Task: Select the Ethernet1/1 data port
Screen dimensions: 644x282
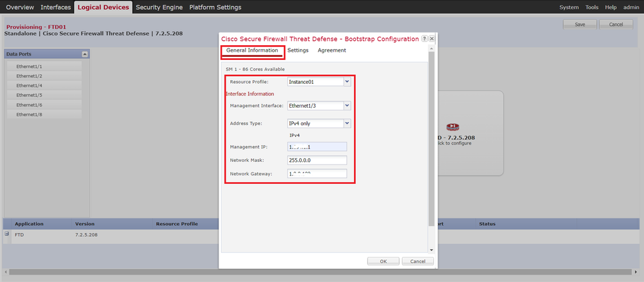Action: [44, 66]
